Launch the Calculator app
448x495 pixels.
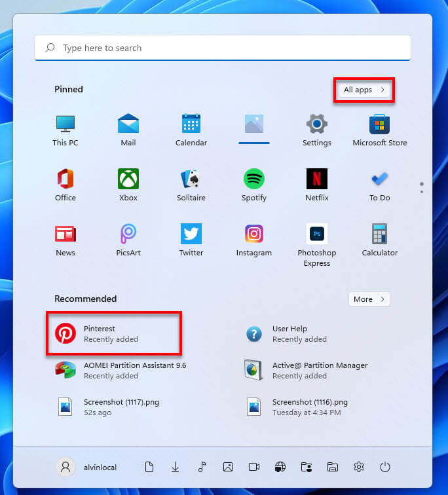point(379,240)
